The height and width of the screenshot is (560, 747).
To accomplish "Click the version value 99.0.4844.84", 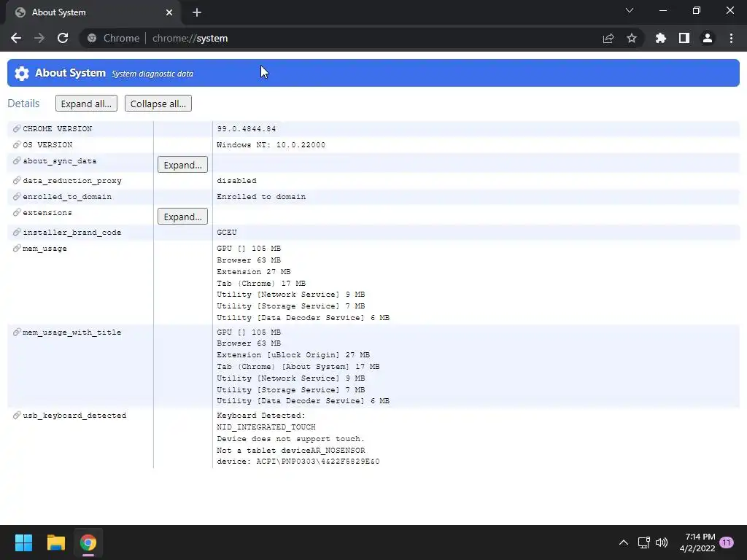I will click(x=247, y=129).
